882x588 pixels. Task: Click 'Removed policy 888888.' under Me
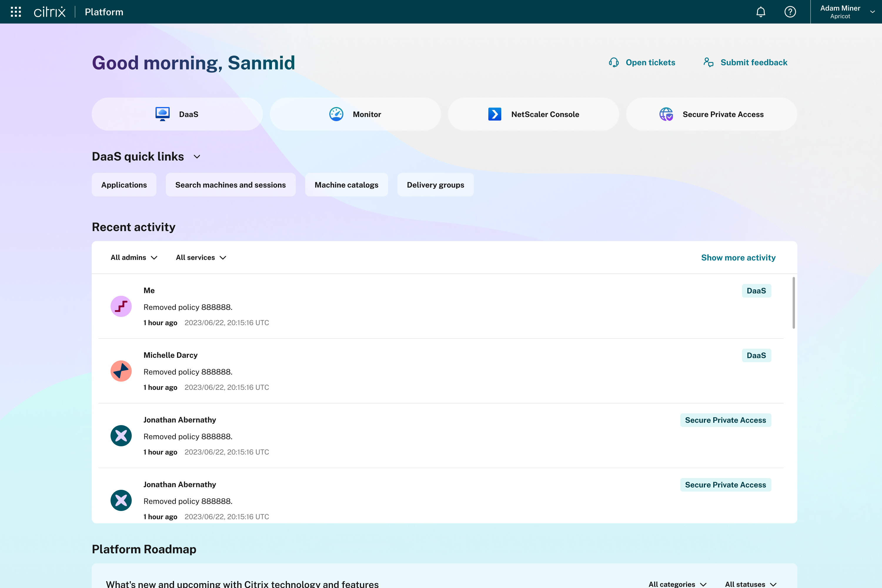(x=188, y=307)
